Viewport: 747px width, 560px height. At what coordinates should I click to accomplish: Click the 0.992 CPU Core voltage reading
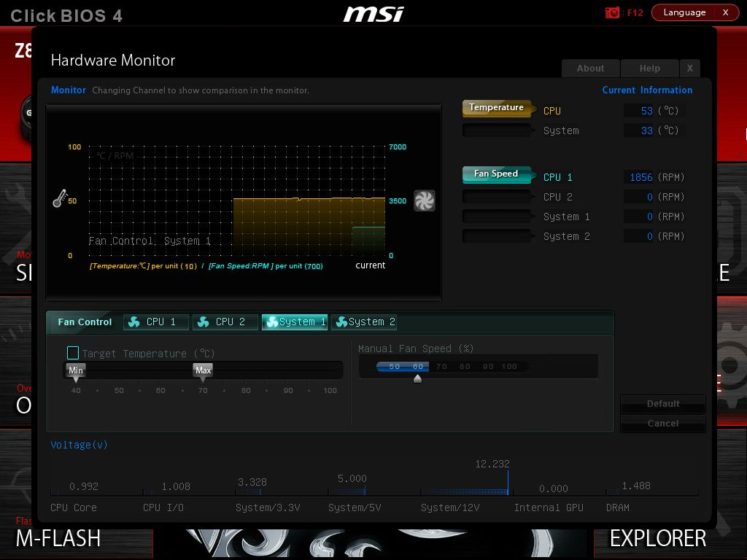tap(84, 486)
